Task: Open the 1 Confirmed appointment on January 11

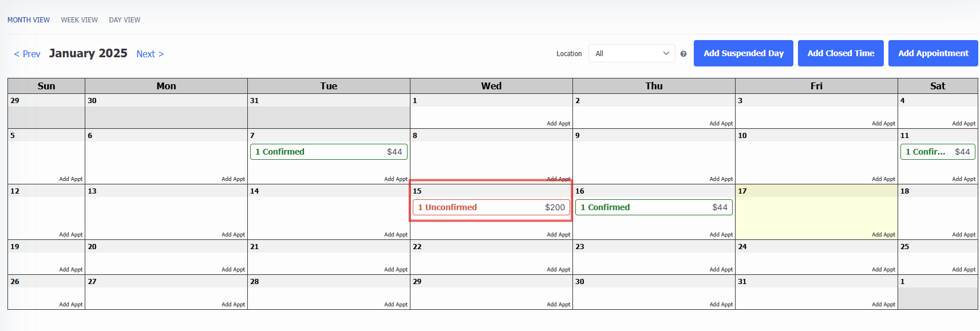Action: pyautogui.click(x=938, y=152)
